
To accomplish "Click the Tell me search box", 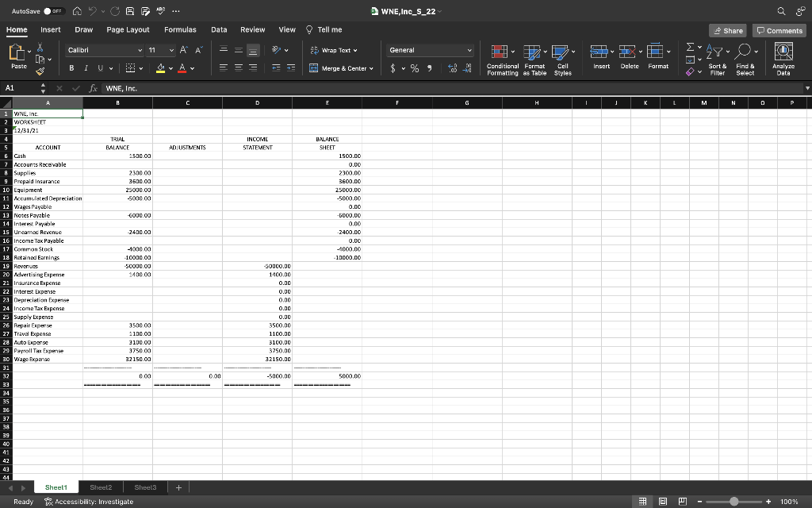I will pos(324,29).
